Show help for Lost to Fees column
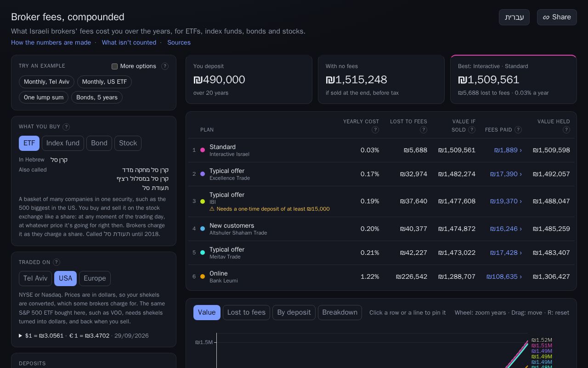The image size is (588, 368). click(424, 130)
